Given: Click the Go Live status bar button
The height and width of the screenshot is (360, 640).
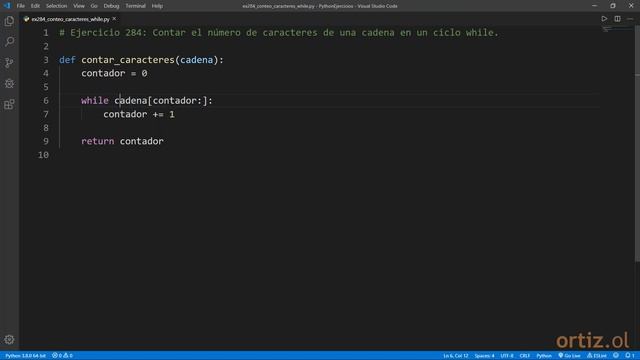Looking at the screenshot, I should tap(569, 356).
